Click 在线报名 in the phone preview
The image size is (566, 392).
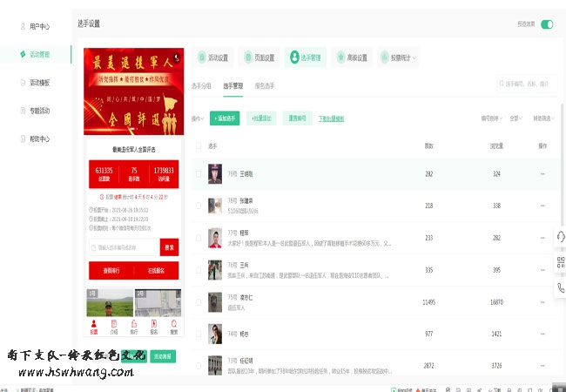(156, 271)
